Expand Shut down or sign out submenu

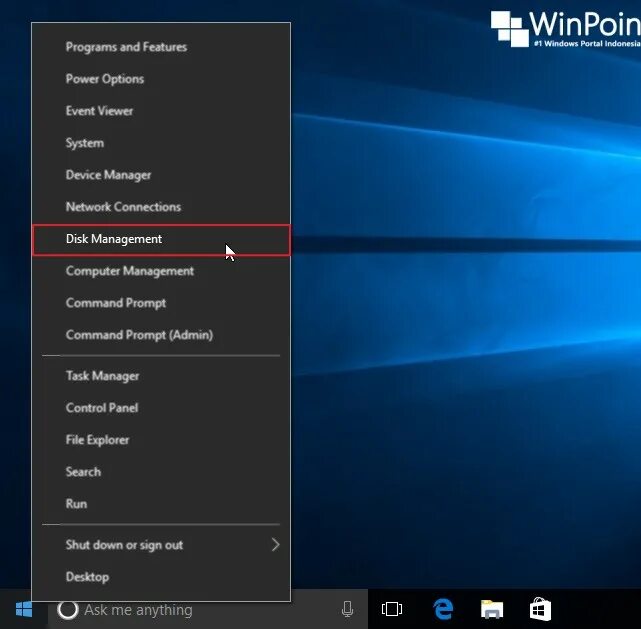tap(161, 545)
